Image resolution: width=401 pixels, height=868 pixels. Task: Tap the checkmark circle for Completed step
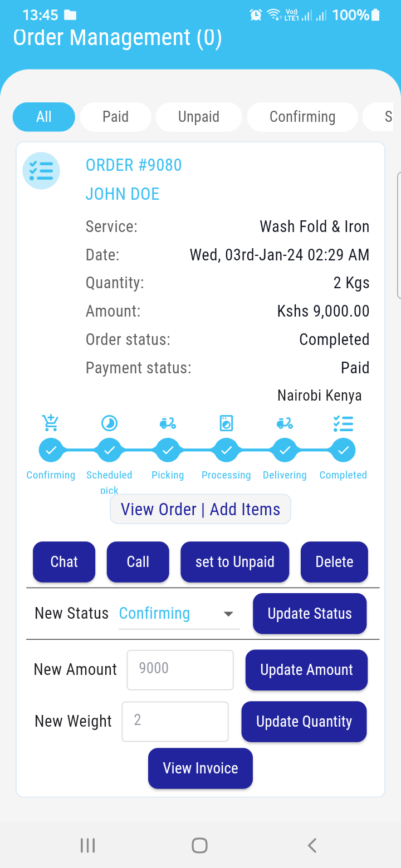coord(343,450)
